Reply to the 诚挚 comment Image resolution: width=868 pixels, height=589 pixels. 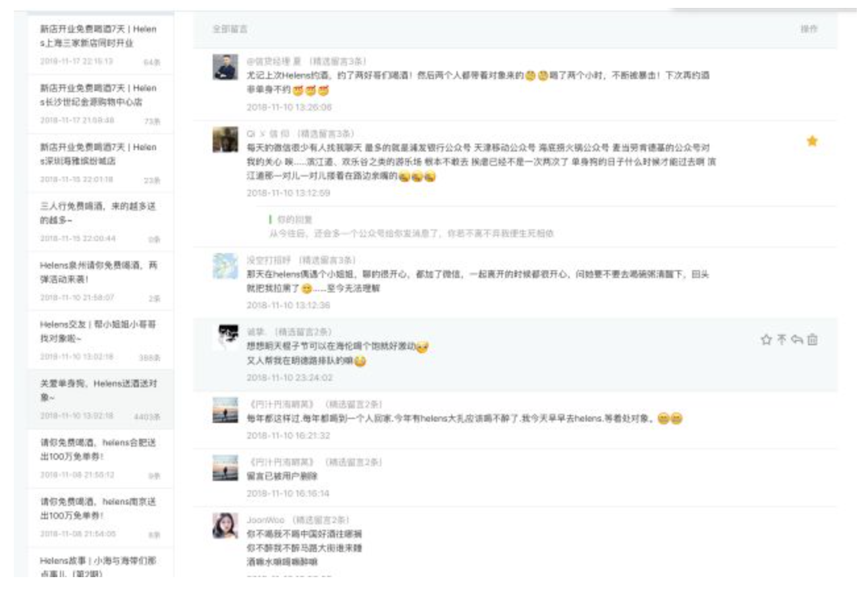click(797, 340)
